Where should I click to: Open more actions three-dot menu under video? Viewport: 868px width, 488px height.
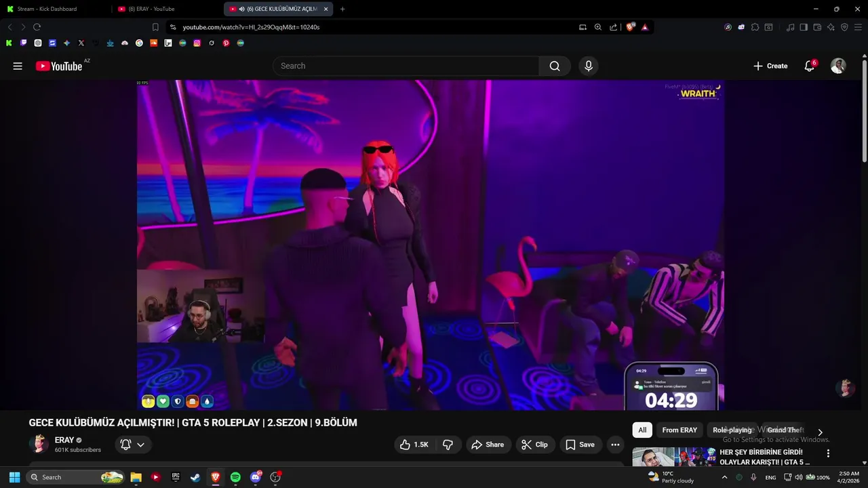pyautogui.click(x=615, y=445)
